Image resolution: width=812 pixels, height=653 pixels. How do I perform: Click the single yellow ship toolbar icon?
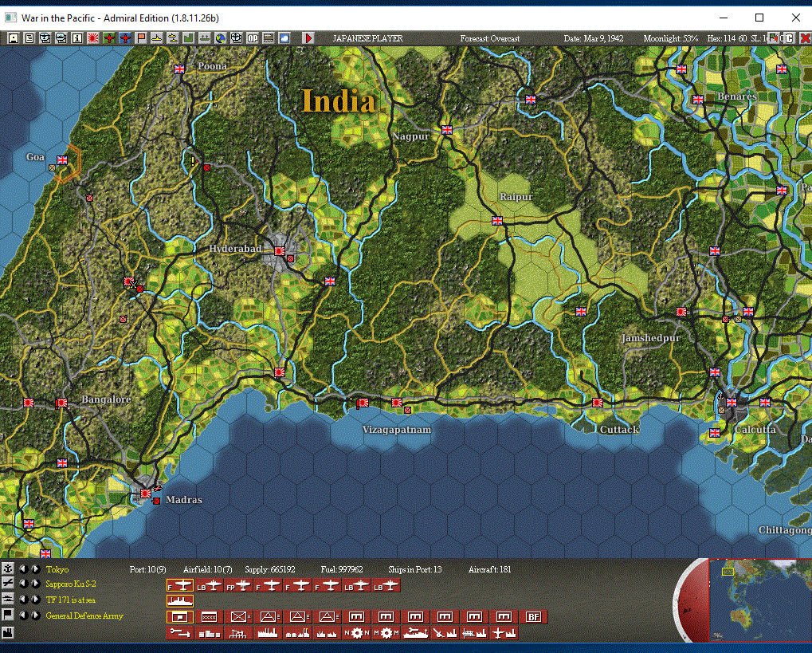157,37
